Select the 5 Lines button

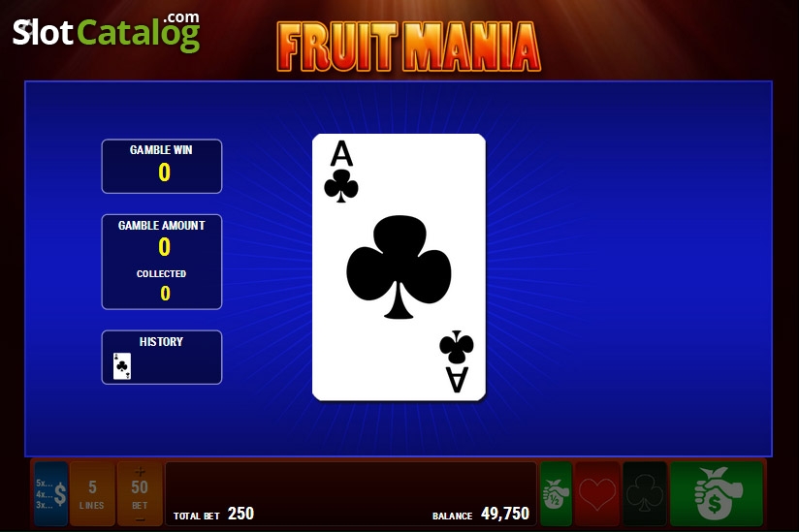[92, 493]
